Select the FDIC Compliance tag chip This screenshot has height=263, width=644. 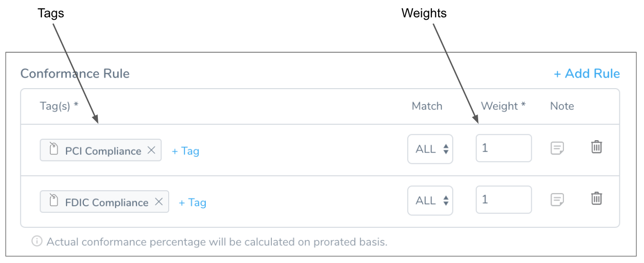pos(105,202)
